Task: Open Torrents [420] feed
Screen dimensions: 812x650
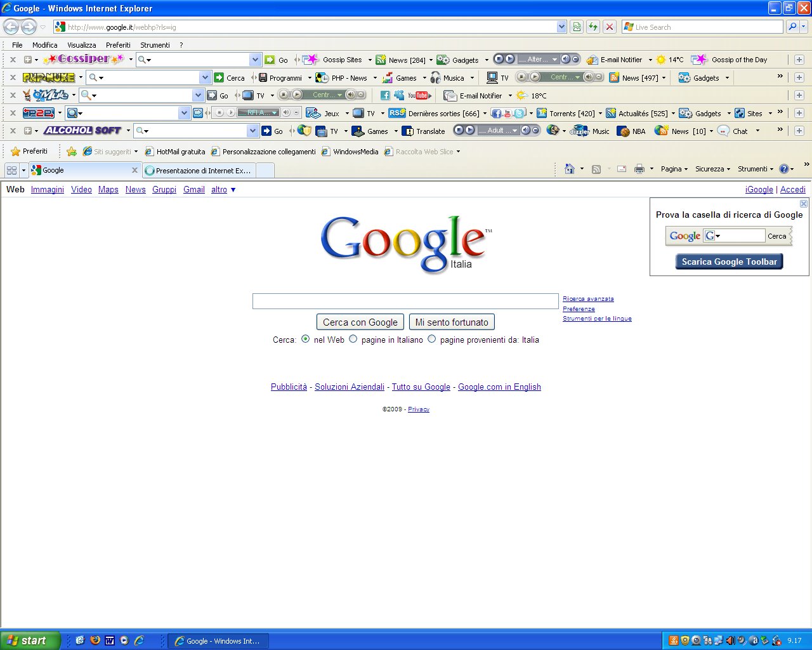Action: (566, 114)
